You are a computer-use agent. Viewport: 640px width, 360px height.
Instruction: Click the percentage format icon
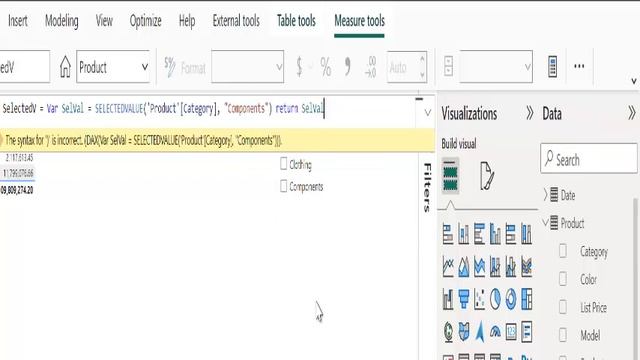tap(326, 67)
